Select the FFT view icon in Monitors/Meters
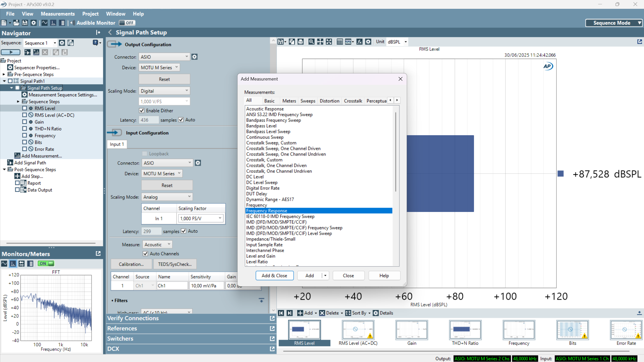This screenshot has width=644, height=362. (x=13, y=264)
